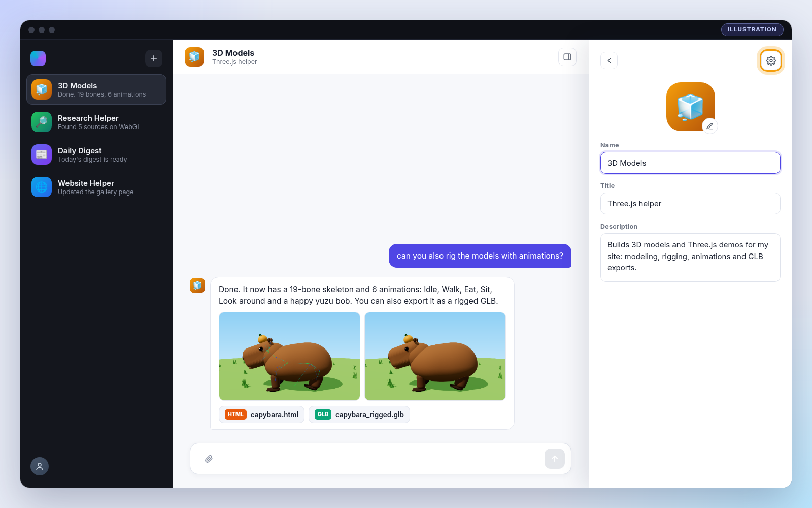Focus the Title field Three.js helper
The image size is (812, 508).
pos(690,204)
